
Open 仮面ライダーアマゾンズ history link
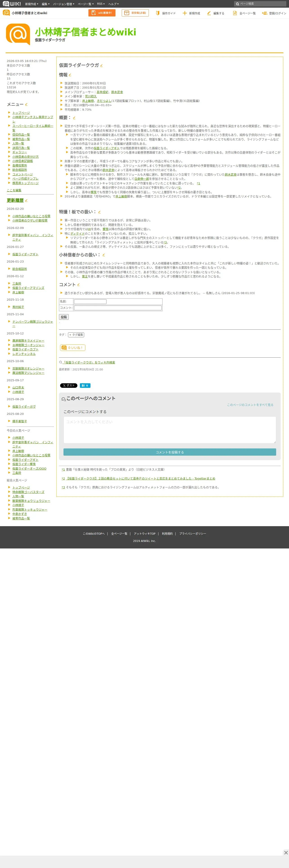click(28, 288)
